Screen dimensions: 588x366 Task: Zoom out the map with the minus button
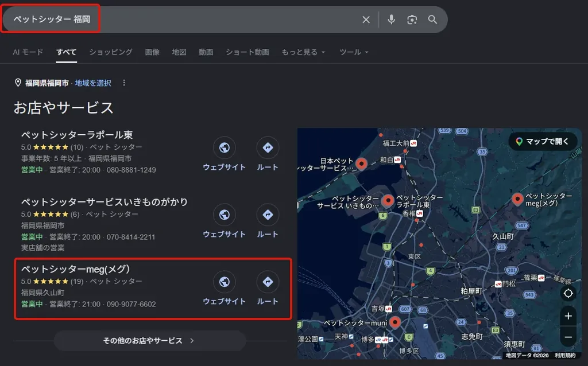pyautogui.click(x=568, y=337)
